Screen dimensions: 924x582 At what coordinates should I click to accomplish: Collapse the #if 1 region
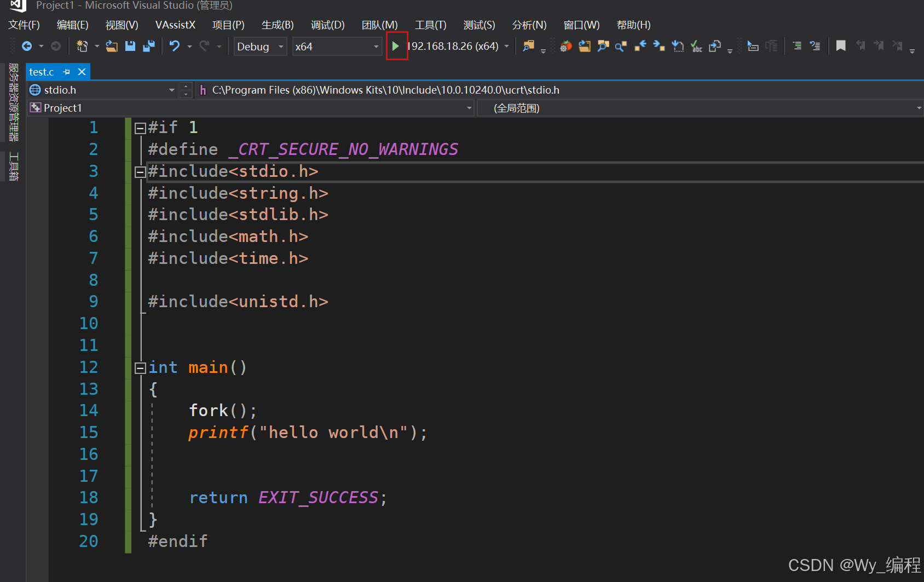[140, 128]
